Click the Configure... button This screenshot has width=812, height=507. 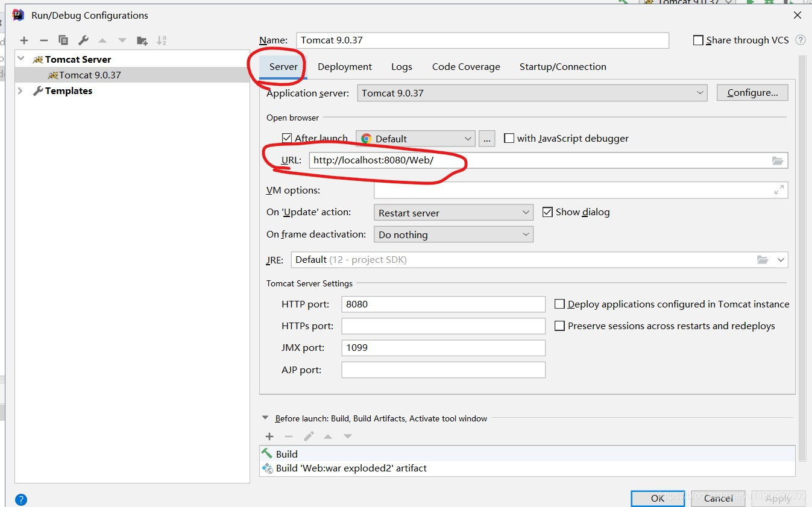(752, 93)
